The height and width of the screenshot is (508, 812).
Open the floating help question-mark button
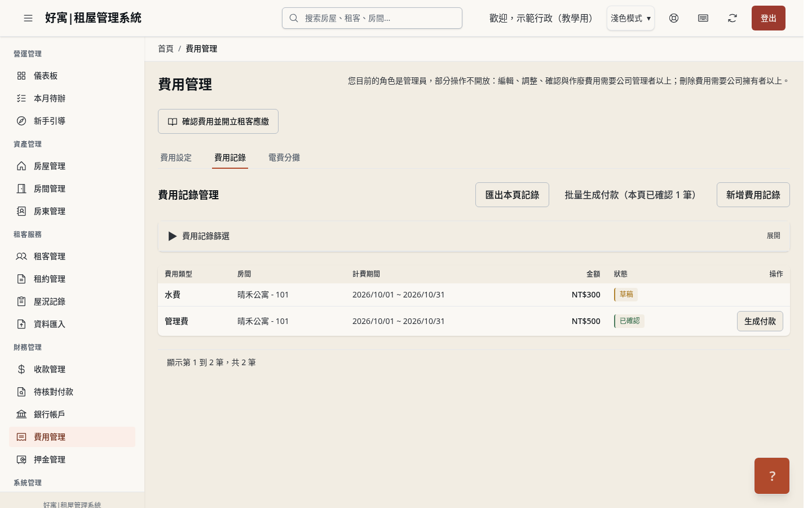[772, 476]
